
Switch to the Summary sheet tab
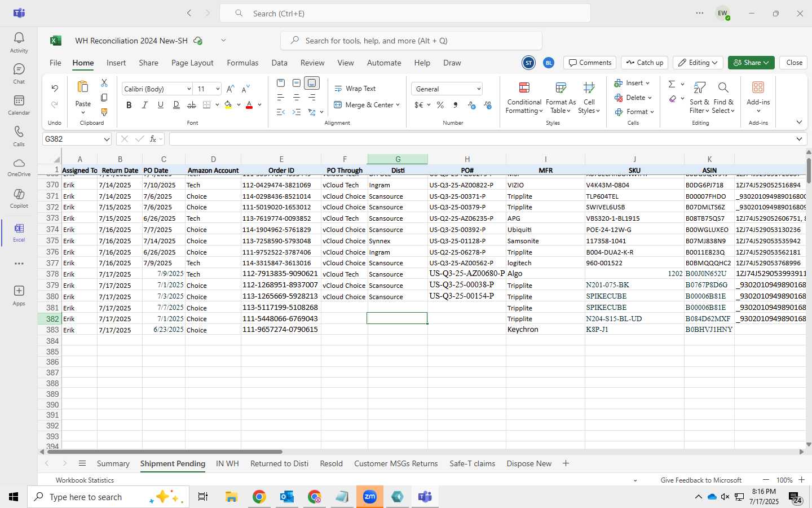pos(113,463)
